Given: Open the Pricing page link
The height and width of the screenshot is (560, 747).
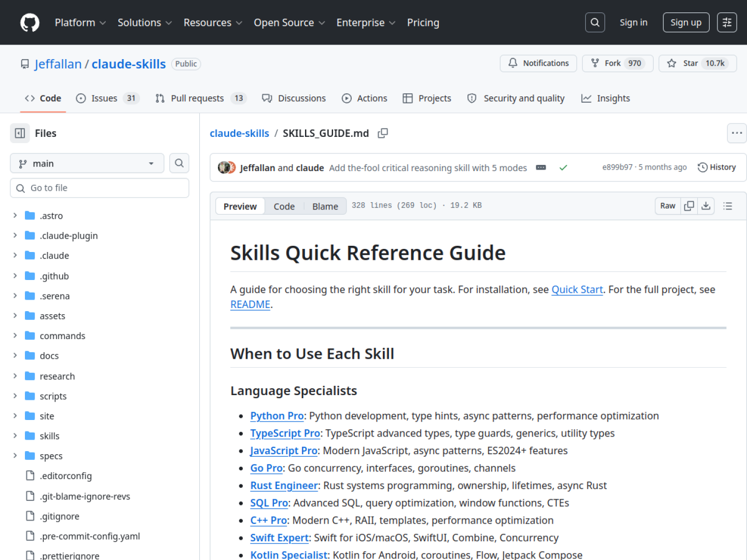Looking at the screenshot, I should pos(423,23).
